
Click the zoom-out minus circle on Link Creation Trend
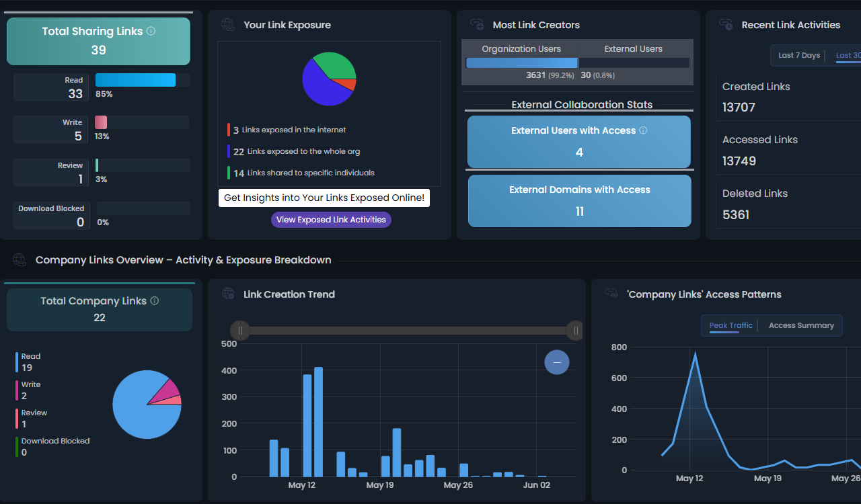[x=556, y=362]
